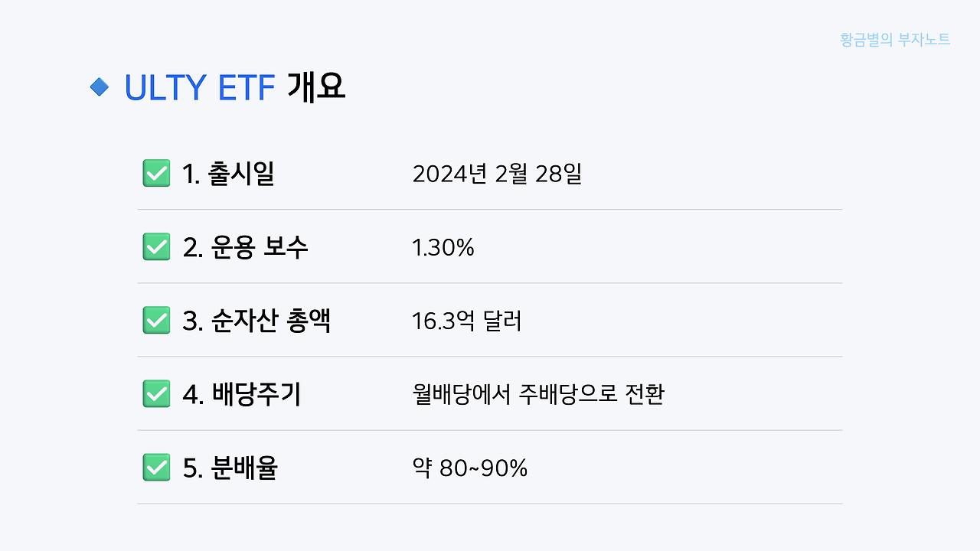Screen dimensions: 980x551
Task: Select the 2. 운용 보수 label
Action: coord(246,248)
